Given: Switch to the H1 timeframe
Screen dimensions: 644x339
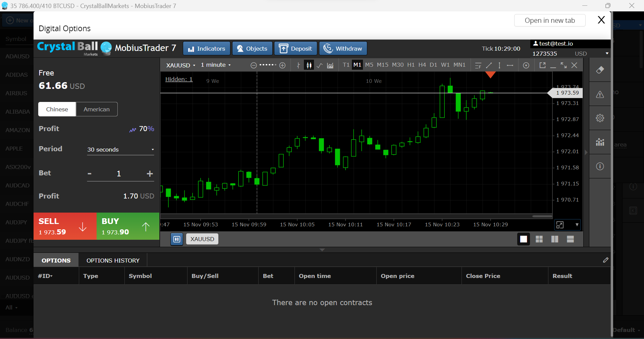Looking at the screenshot, I should (x=411, y=65).
